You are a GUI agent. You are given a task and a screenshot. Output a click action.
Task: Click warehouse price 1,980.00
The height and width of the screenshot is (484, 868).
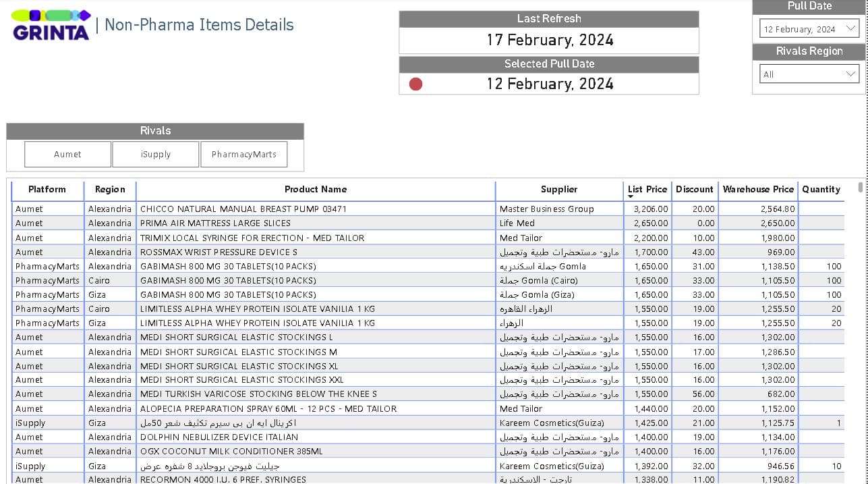click(x=778, y=238)
